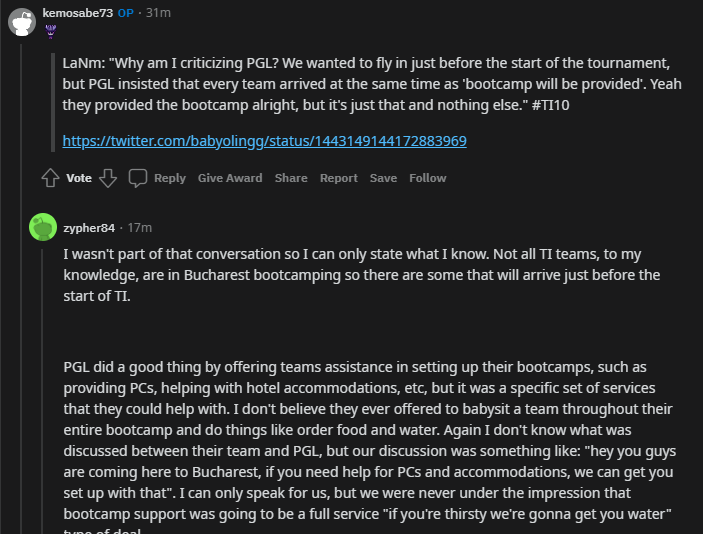The image size is (703, 534).
Task: Save kemosabe73's comment
Action: coord(383,178)
